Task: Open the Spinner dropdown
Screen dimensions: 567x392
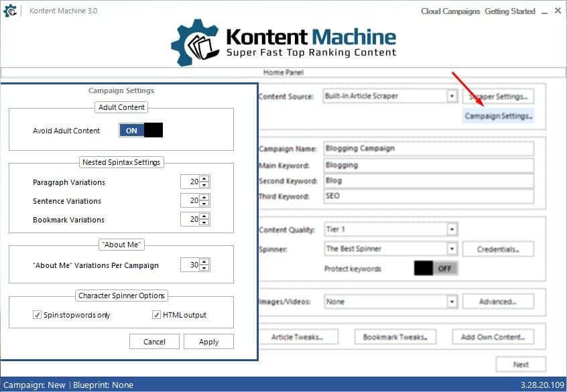Action: point(452,249)
